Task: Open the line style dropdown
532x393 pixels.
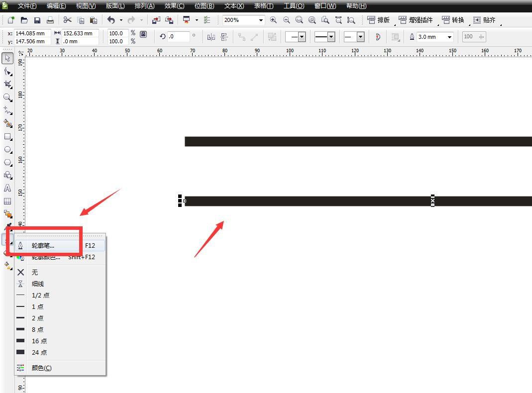Action: tap(331, 37)
